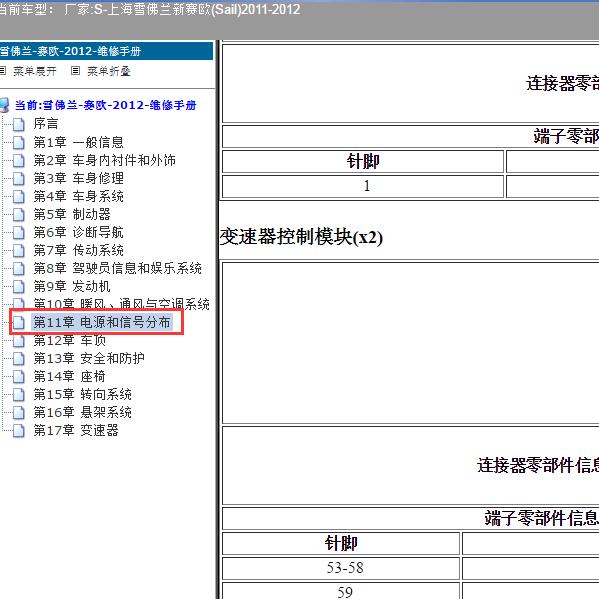Open 第8章 驾驶员信息和娱乐系统
The width and height of the screenshot is (599, 599).
[x=118, y=268]
